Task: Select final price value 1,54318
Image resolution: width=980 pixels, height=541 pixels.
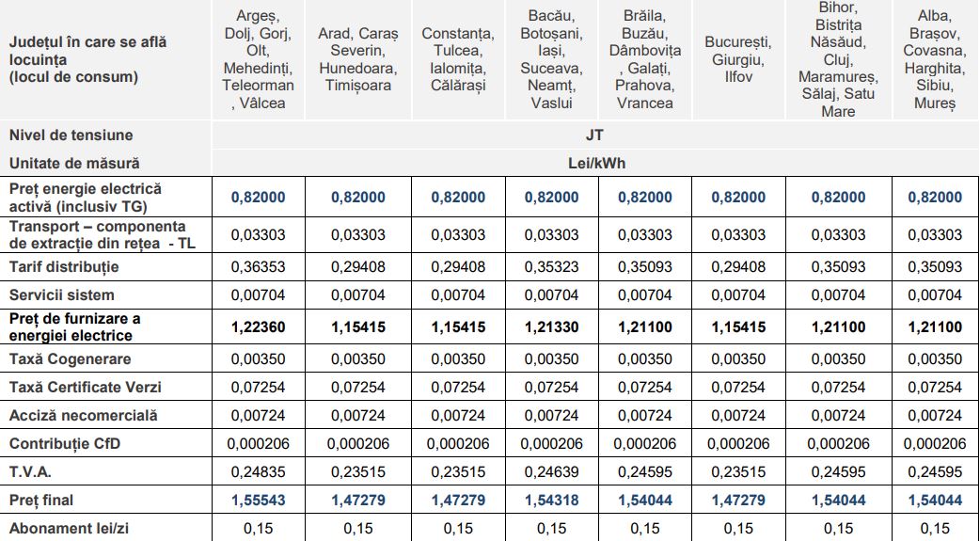Action: pos(551,501)
